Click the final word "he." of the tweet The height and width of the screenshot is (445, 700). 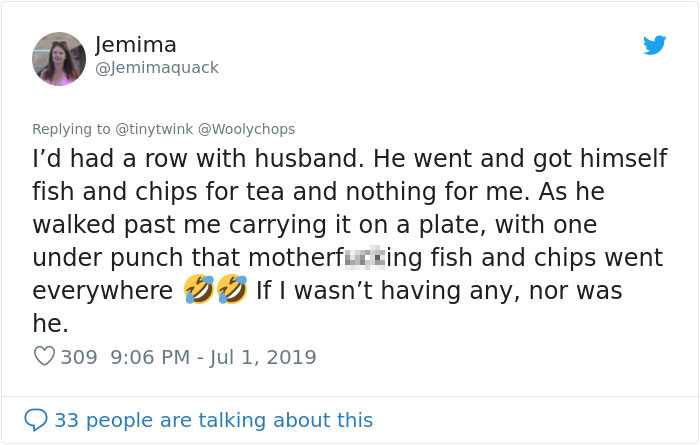point(50,324)
